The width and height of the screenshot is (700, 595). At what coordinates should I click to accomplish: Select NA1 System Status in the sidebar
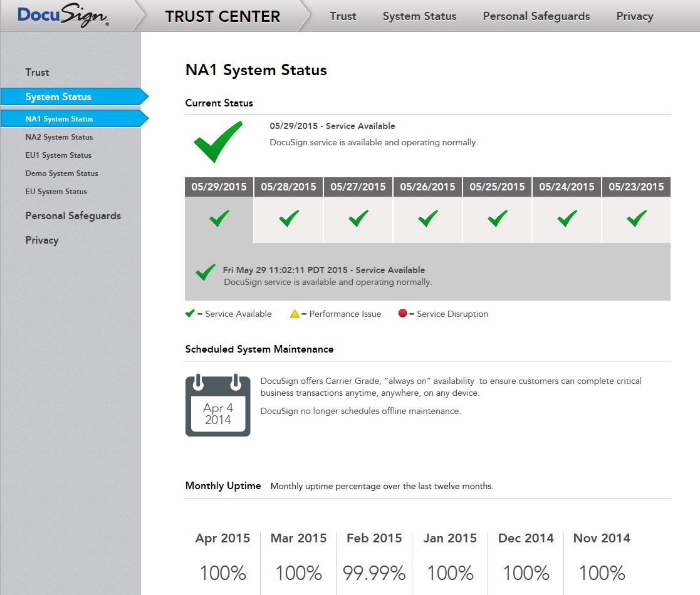click(x=74, y=118)
